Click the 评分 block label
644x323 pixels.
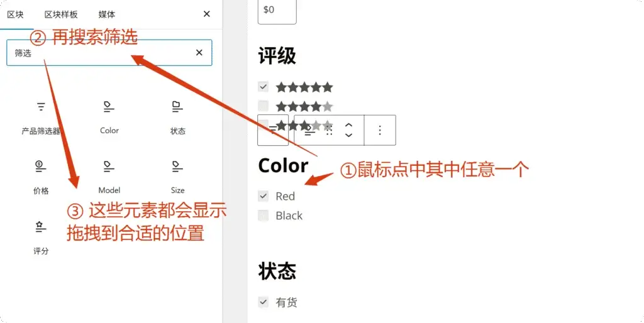(41, 251)
